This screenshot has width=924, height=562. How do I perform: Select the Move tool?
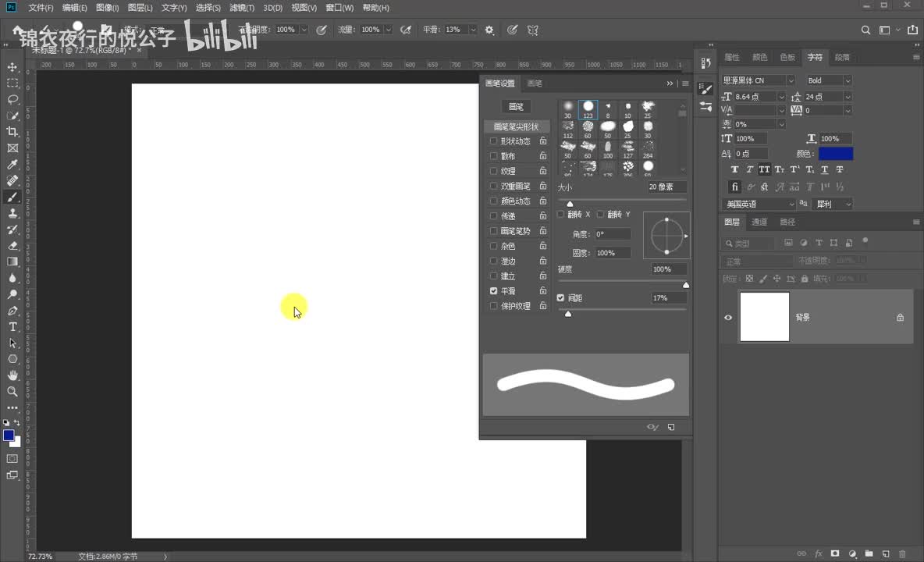point(12,67)
